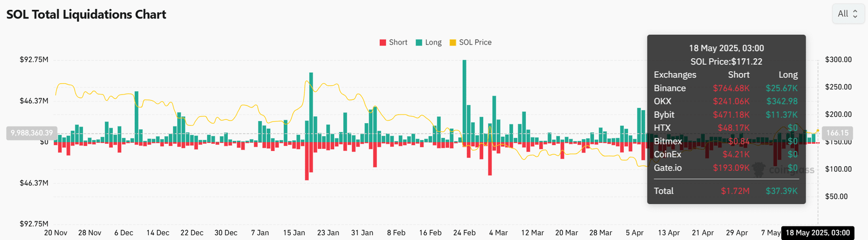
Task: Click the 20 Nov x-axis label
Action: (56, 232)
